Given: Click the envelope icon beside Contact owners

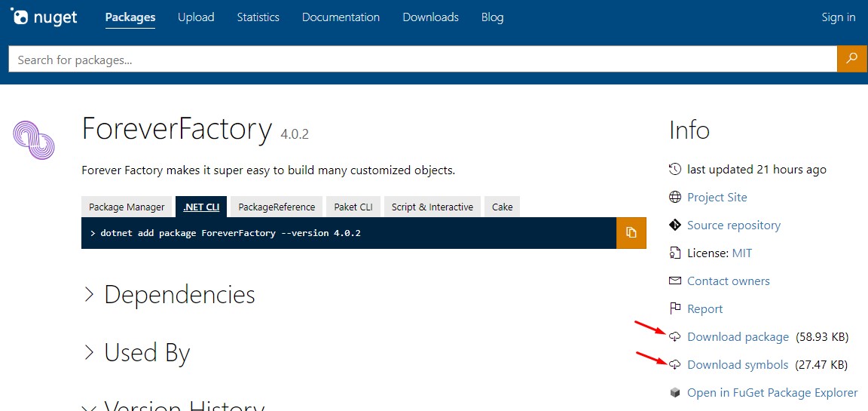Looking at the screenshot, I should pyautogui.click(x=675, y=281).
